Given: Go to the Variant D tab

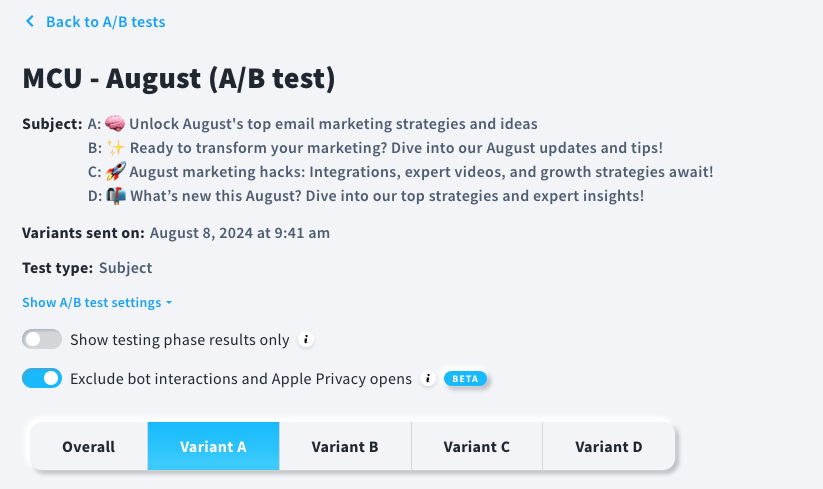Looking at the screenshot, I should pyautogui.click(x=608, y=447).
